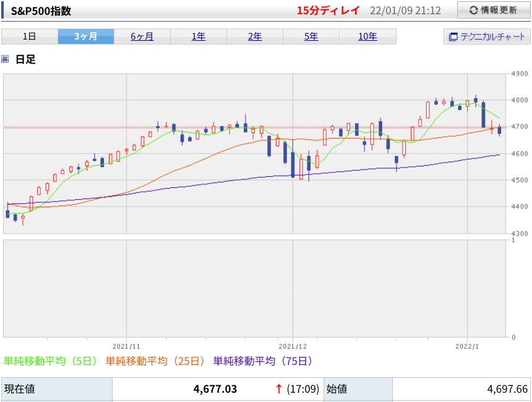This screenshot has width=532, height=402.
Task: Click the 情報更新 refresh button
Action: pos(493,10)
